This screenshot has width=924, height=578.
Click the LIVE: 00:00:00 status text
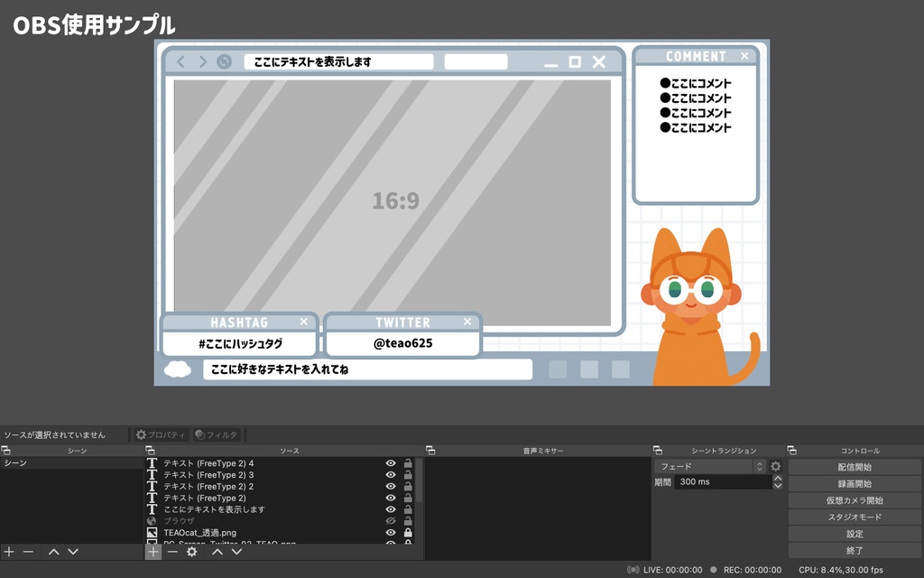tap(672, 571)
